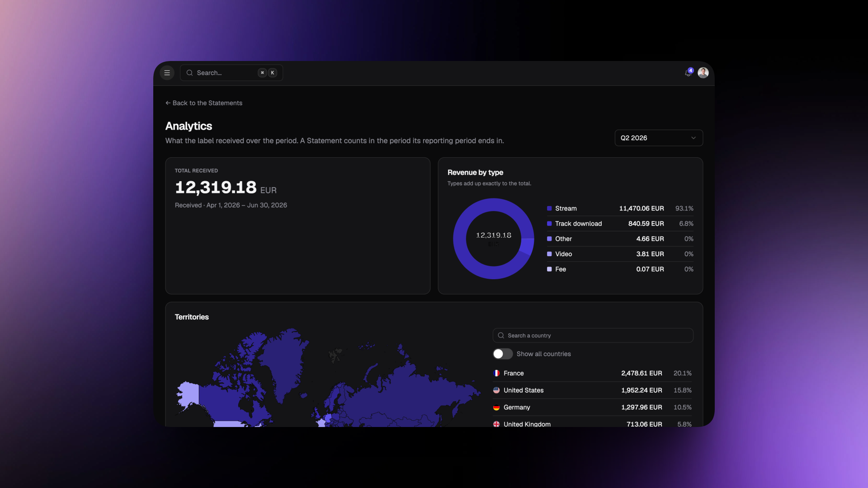Select the Track download row label
The image size is (868, 488).
579,224
